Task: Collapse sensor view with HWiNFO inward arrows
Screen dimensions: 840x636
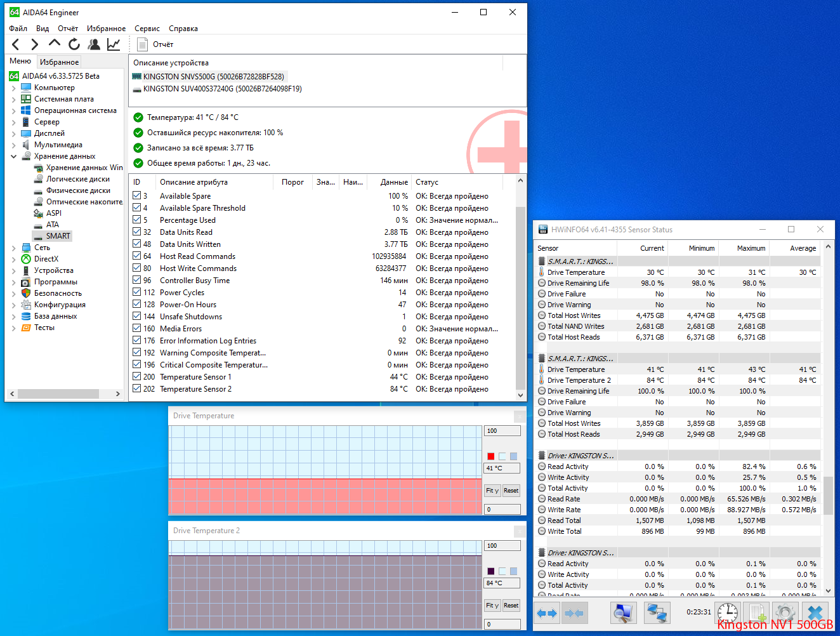Action: tap(574, 613)
